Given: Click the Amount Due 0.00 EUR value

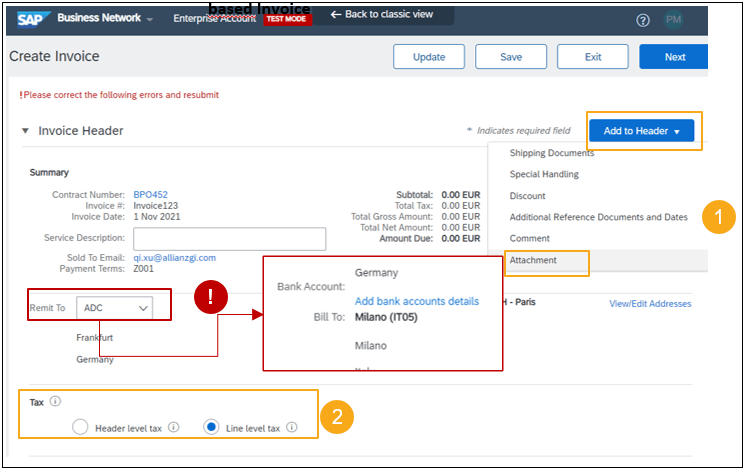Looking at the screenshot, I should (x=460, y=239).
